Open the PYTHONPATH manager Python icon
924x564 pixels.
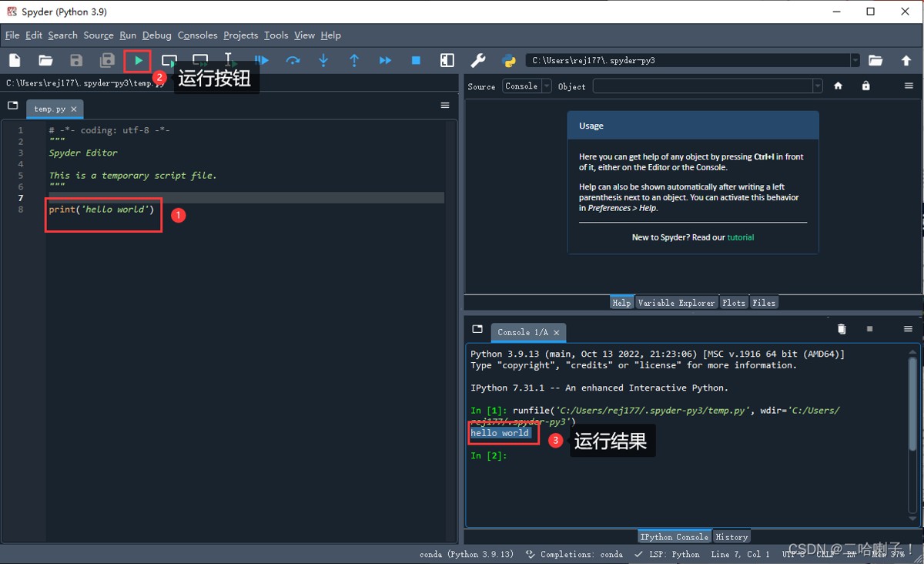pos(508,60)
